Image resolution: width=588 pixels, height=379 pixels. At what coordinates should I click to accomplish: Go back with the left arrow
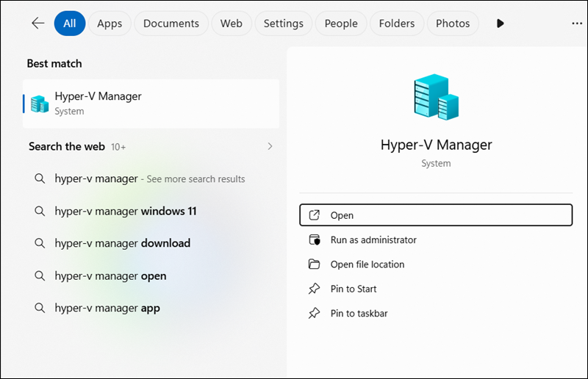coord(38,24)
